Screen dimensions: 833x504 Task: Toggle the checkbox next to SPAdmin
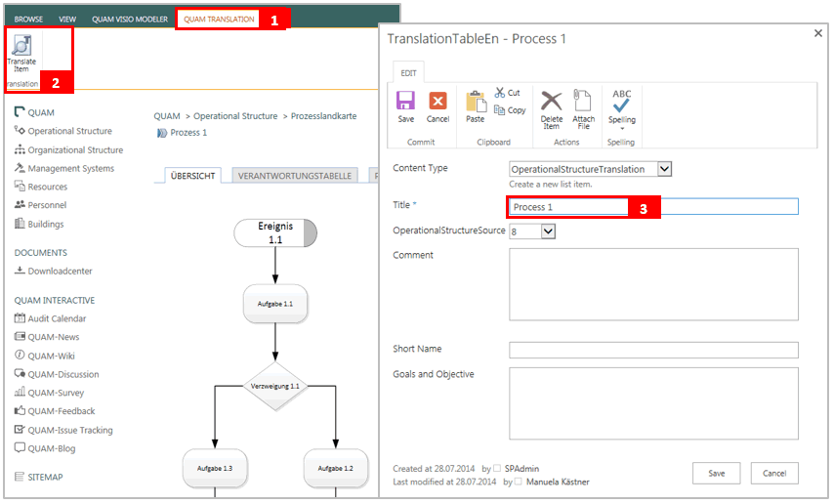pyautogui.click(x=498, y=468)
